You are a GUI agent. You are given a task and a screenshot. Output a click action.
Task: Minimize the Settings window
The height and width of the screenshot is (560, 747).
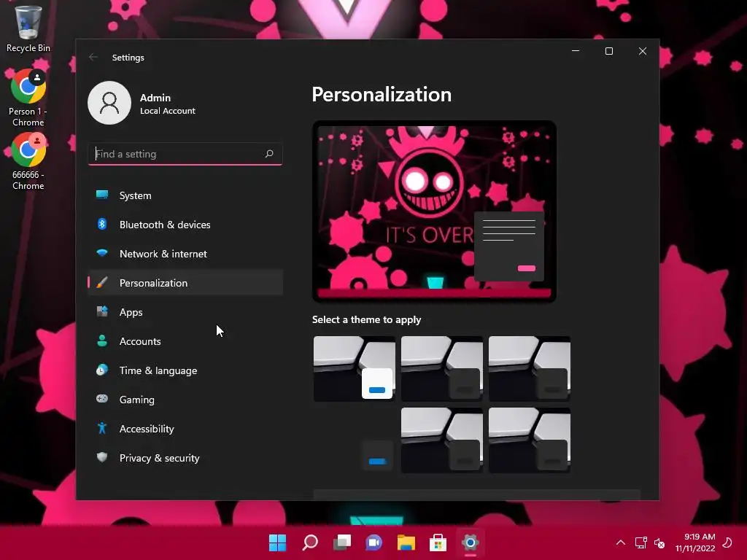[576, 51]
